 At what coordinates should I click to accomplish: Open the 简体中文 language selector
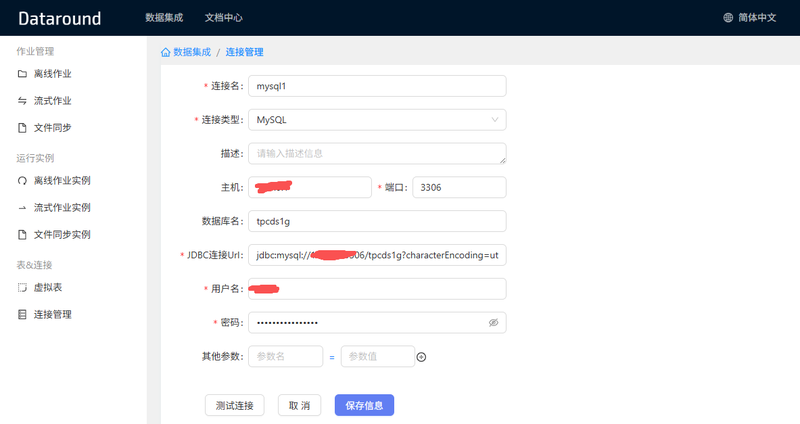749,18
